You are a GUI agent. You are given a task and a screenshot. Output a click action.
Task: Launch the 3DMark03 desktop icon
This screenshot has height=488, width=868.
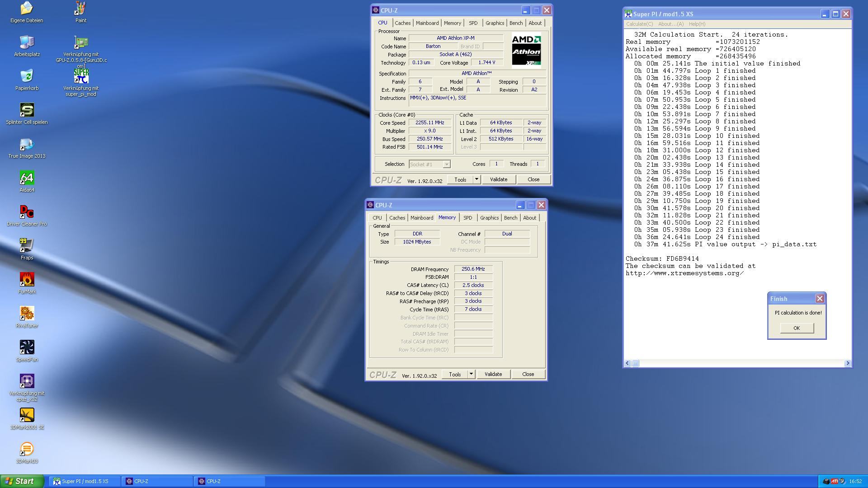pyautogui.click(x=27, y=449)
